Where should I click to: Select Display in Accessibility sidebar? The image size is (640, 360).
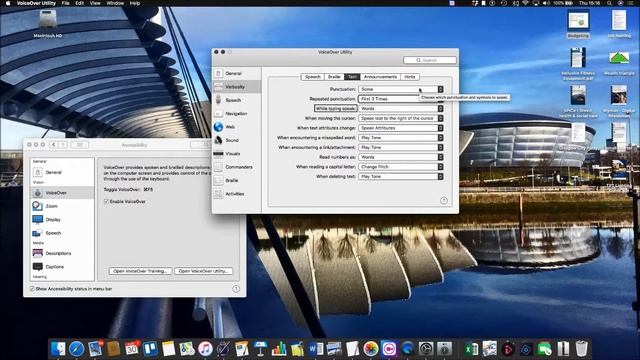[x=62, y=220]
